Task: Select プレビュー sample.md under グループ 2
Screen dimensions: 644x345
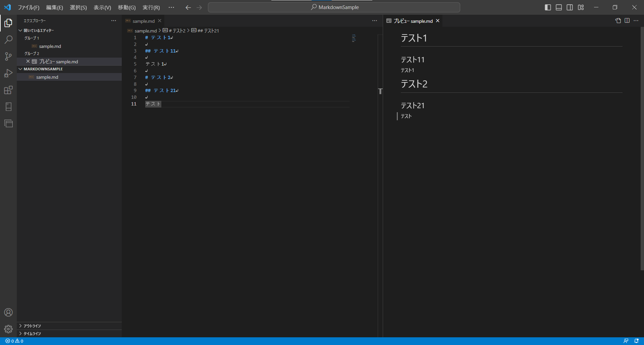Action: coord(69,62)
